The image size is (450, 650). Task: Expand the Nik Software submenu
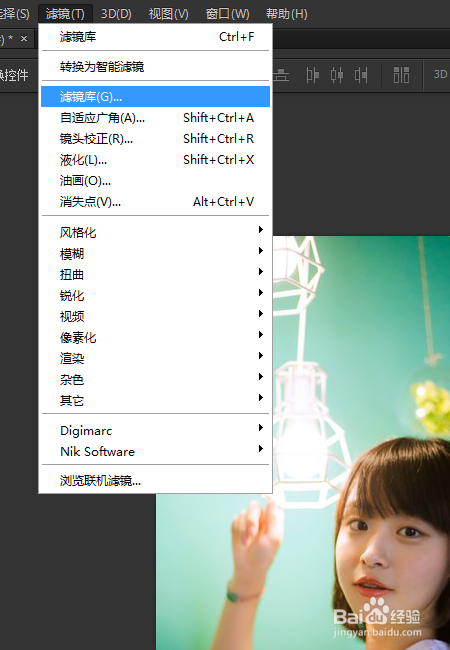(x=155, y=451)
